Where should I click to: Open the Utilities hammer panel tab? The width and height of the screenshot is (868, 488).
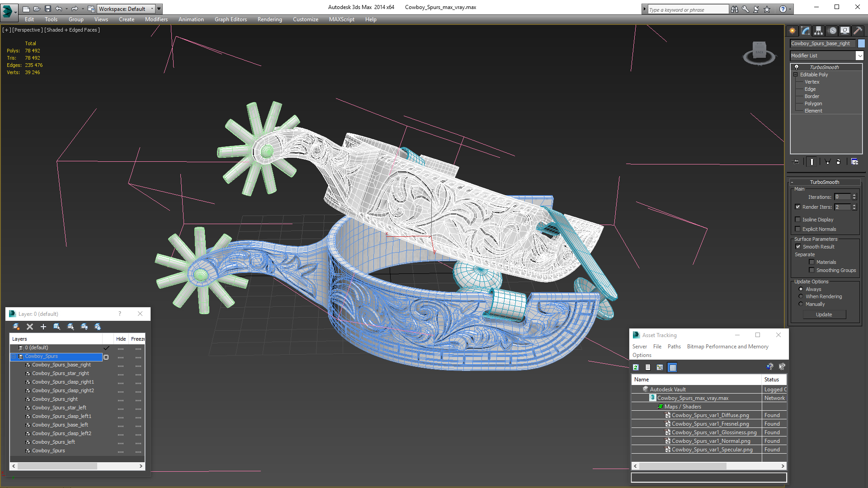[x=858, y=31]
